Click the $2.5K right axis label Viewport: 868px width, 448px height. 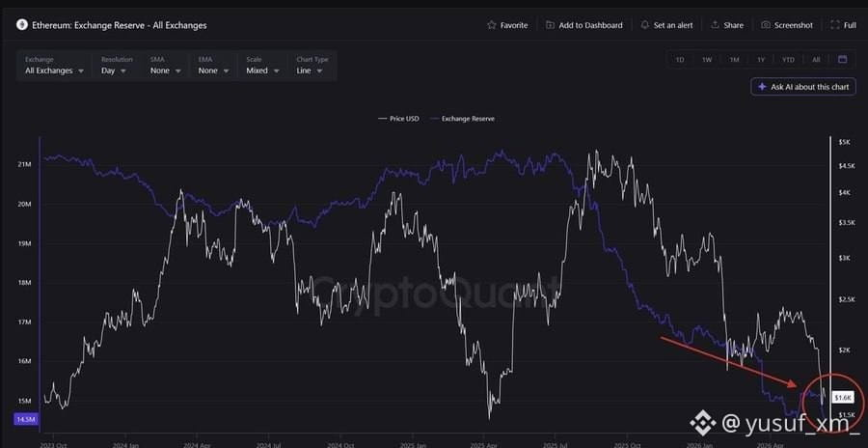tap(846, 299)
